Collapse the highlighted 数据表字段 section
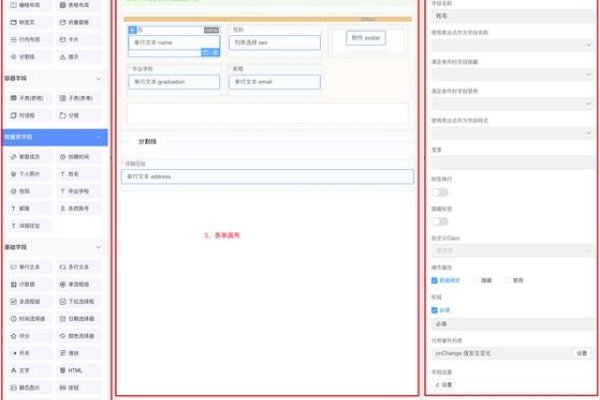600x400 pixels. click(98, 137)
